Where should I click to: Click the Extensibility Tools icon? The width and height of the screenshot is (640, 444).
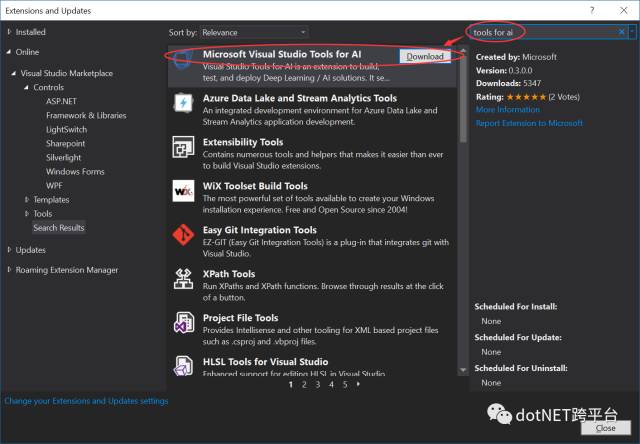tap(183, 147)
